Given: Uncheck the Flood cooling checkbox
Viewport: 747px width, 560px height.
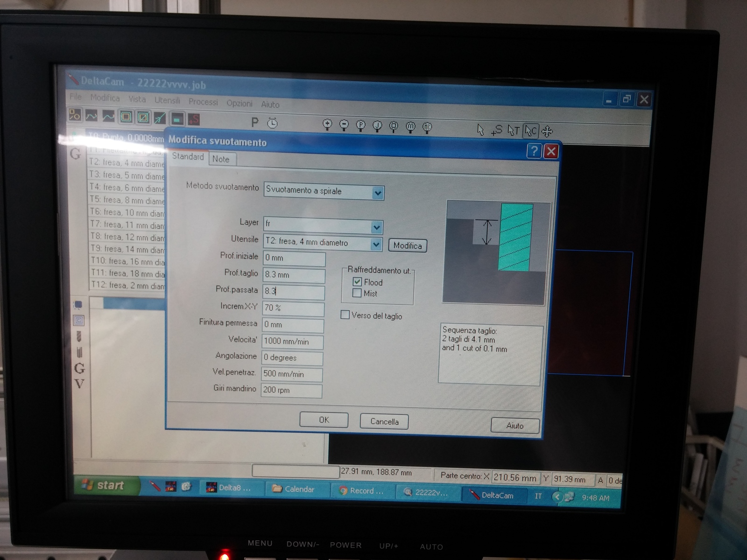Looking at the screenshot, I should click(x=357, y=282).
